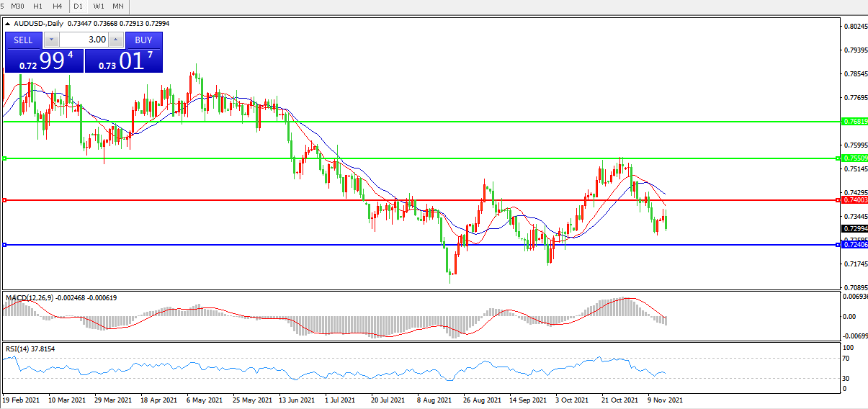Click the SELL button

pyautogui.click(x=23, y=40)
